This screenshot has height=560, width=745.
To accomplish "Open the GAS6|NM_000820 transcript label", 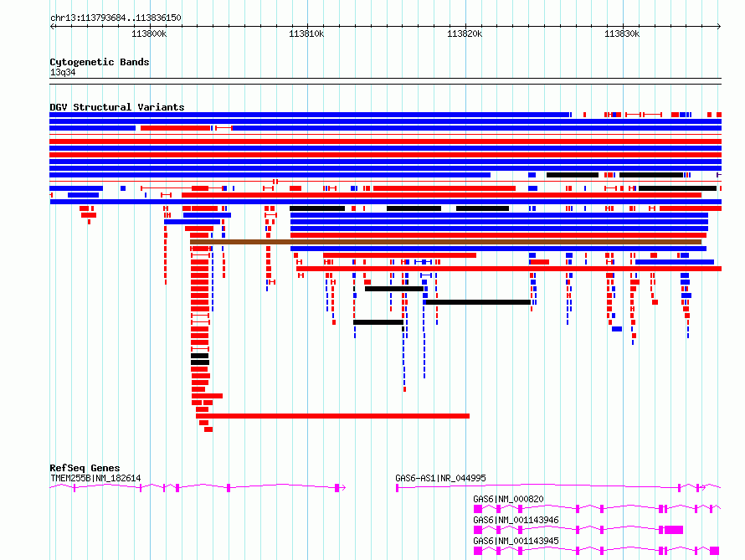I will point(508,499).
